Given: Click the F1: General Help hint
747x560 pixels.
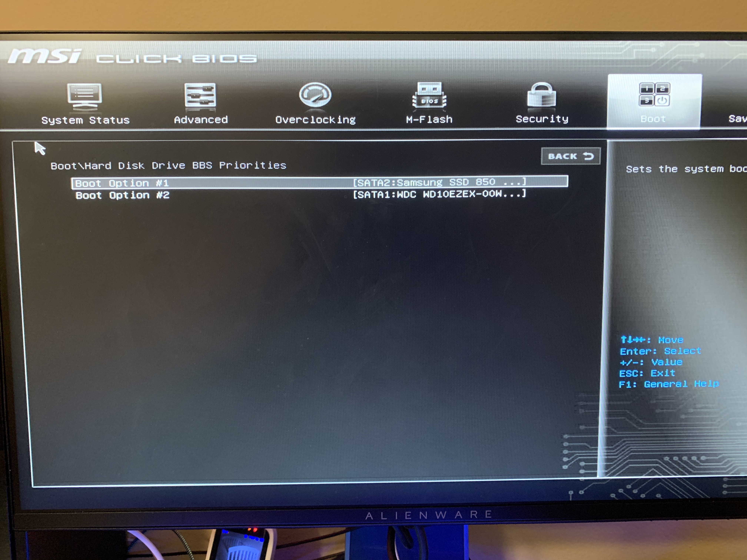Looking at the screenshot, I should (x=669, y=384).
